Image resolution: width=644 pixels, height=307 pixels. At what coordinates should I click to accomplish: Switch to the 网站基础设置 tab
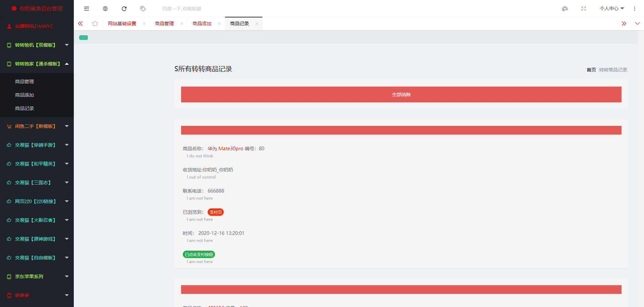click(122, 23)
